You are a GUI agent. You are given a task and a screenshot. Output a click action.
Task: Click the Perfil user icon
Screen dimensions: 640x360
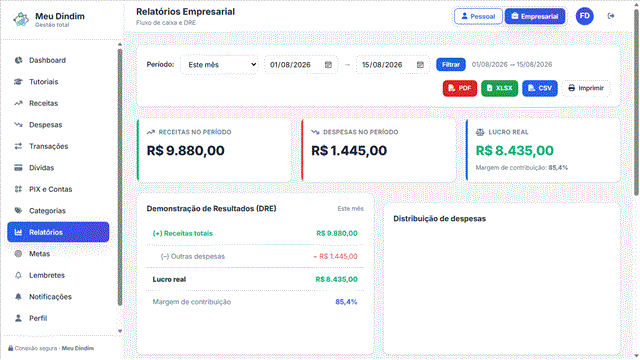click(x=18, y=318)
